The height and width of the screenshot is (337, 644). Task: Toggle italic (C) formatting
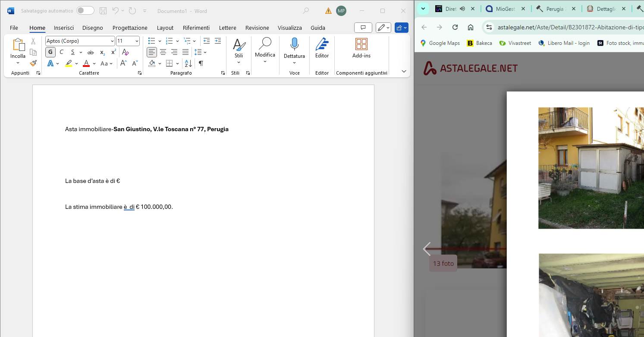[x=61, y=52]
